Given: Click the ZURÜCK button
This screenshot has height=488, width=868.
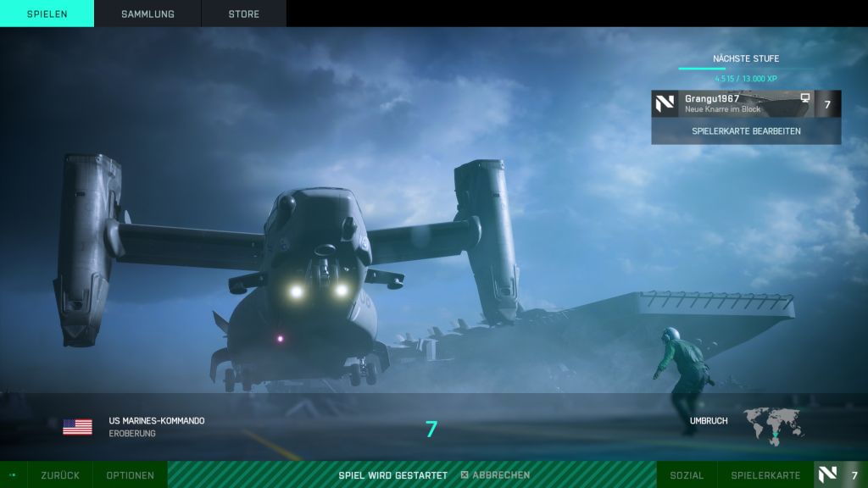Looking at the screenshot, I should [x=60, y=475].
